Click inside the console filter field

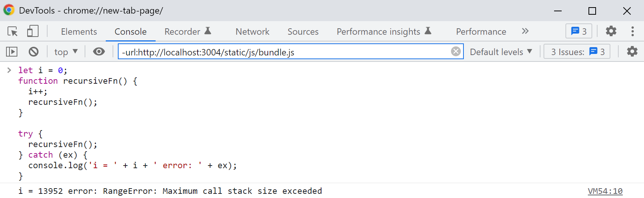(x=283, y=52)
